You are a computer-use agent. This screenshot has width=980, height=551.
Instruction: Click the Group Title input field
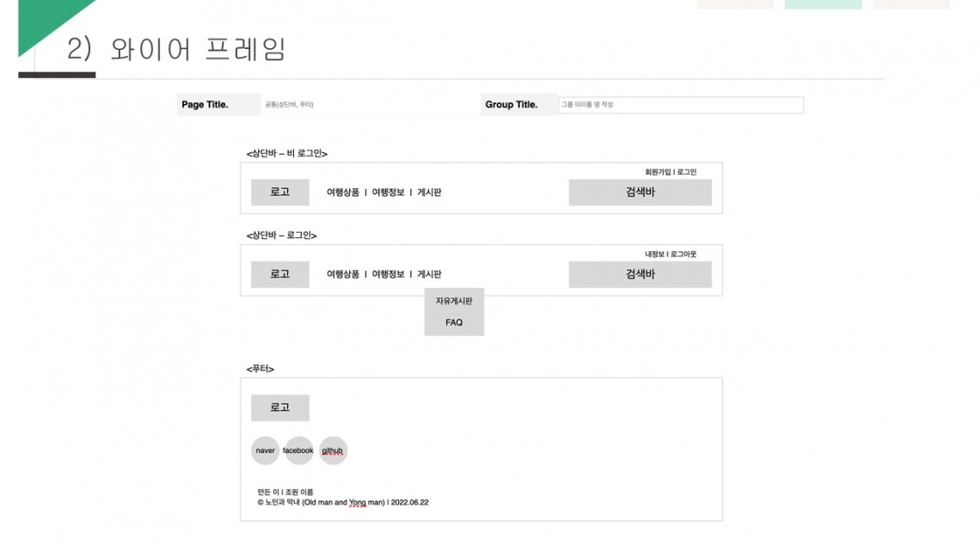point(681,105)
